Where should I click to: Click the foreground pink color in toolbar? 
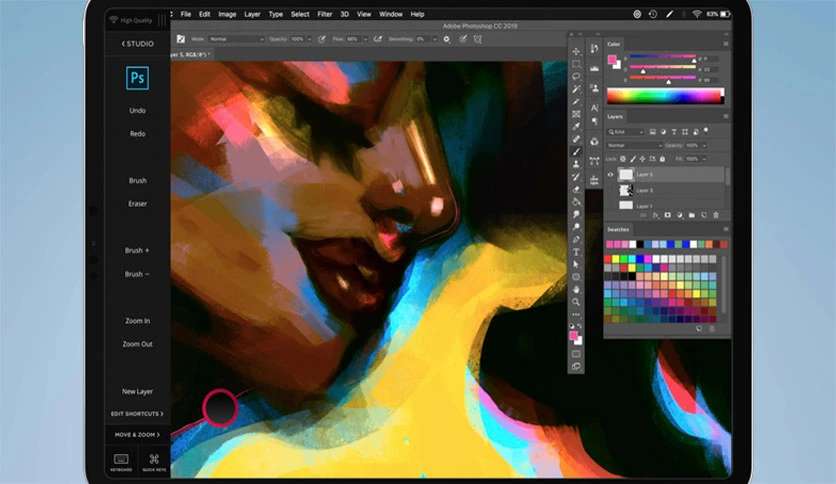(x=574, y=336)
